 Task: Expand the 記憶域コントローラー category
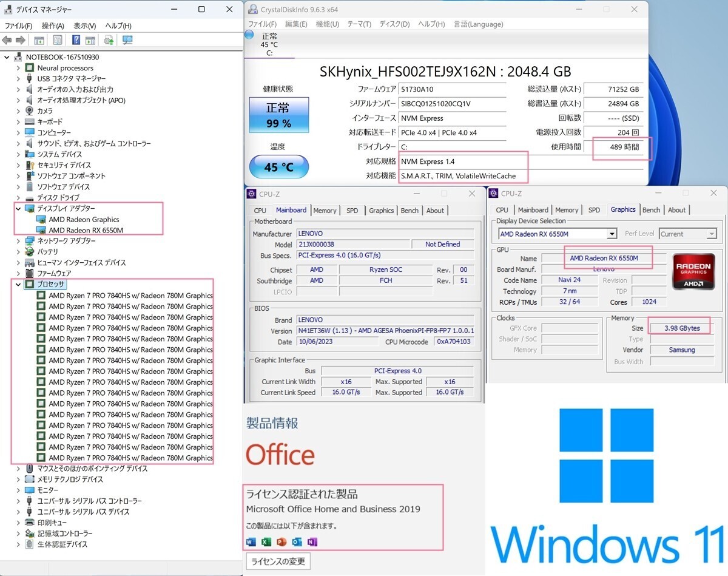coord(18,534)
